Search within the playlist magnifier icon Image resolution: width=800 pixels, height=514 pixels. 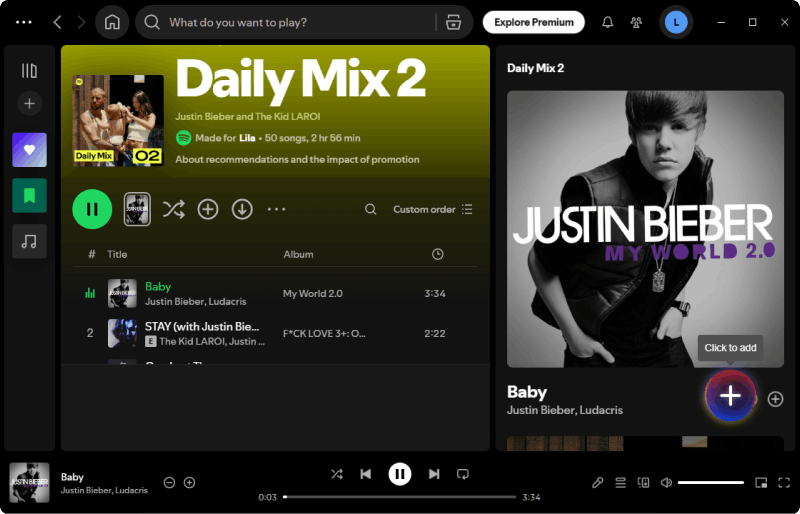point(371,209)
